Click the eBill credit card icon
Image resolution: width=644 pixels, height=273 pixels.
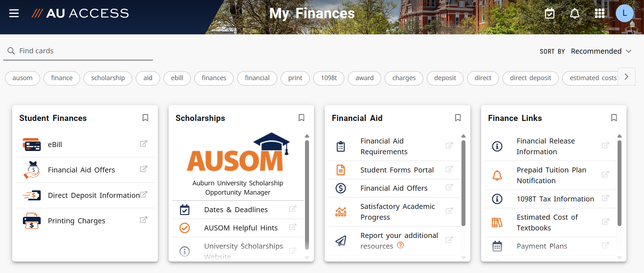click(31, 145)
